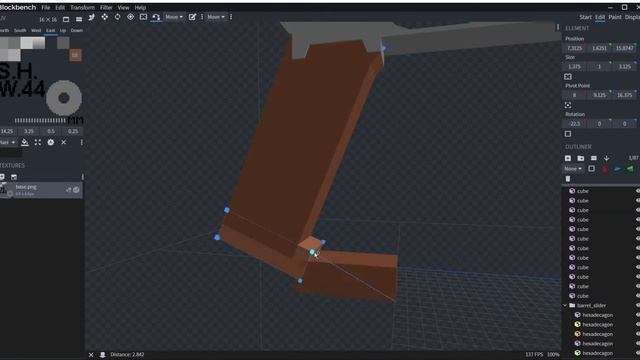Open the File menu
640x360 pixels.
(46, 7)
